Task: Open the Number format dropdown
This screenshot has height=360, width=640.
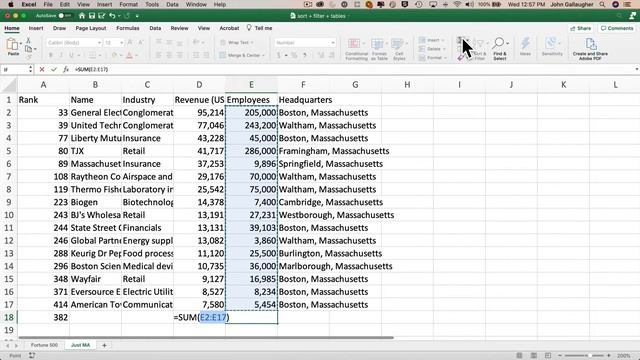Action: 333,42
